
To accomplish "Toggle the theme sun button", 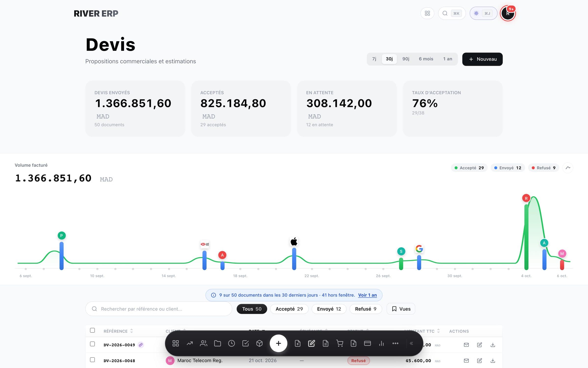I will click(483, 13).
